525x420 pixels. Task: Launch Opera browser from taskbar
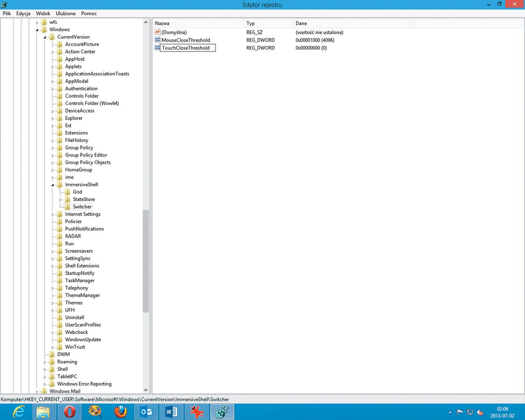pos(69,411)
